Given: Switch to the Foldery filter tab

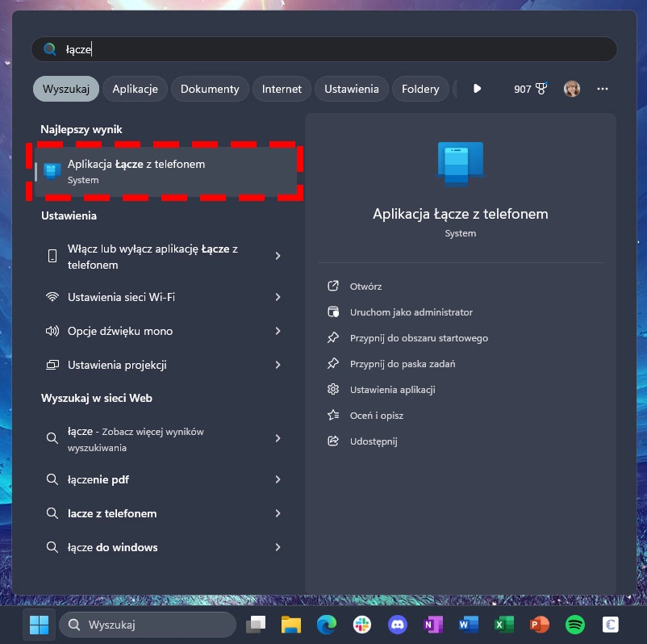Looking at the screenshot, I should pos(420,89).
